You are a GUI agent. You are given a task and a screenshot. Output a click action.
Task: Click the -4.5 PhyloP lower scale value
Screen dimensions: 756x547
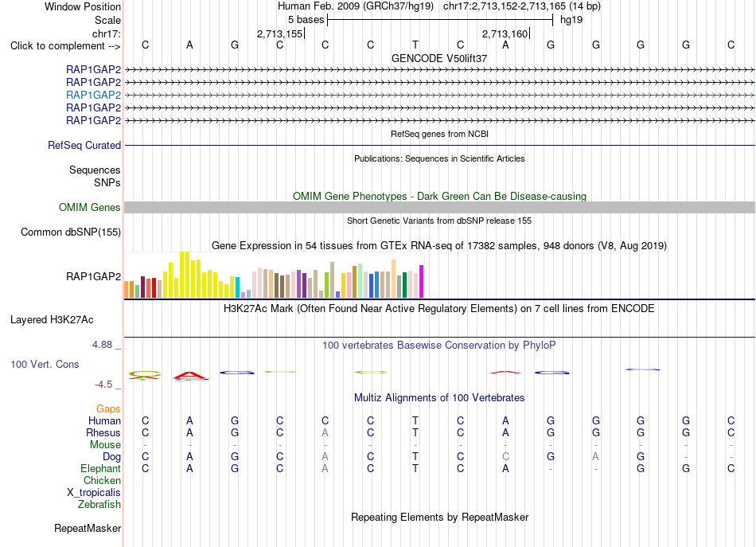tap(103, 385)
